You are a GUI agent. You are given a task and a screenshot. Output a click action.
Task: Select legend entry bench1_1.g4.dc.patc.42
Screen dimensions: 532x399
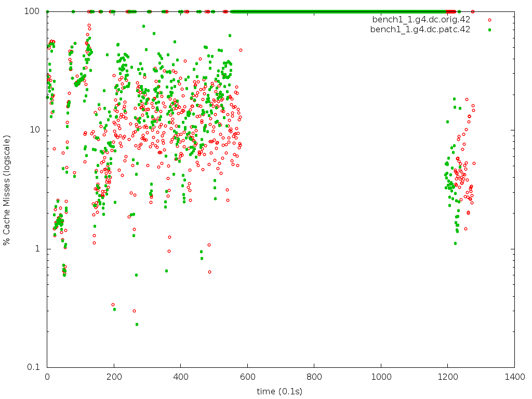[x=420, y=30]
